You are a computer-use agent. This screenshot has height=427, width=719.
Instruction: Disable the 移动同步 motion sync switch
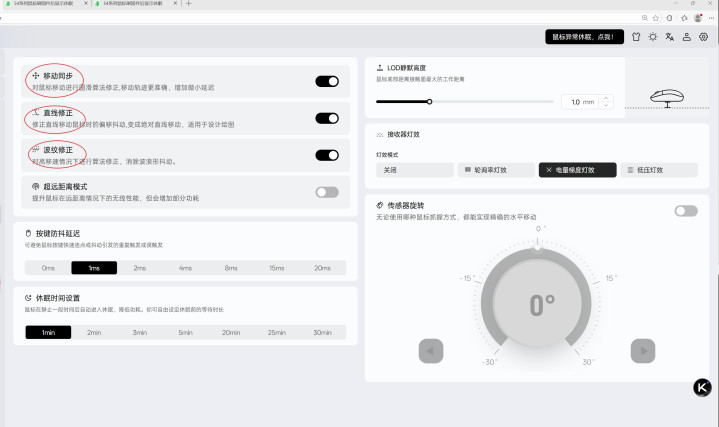[327, 82]
